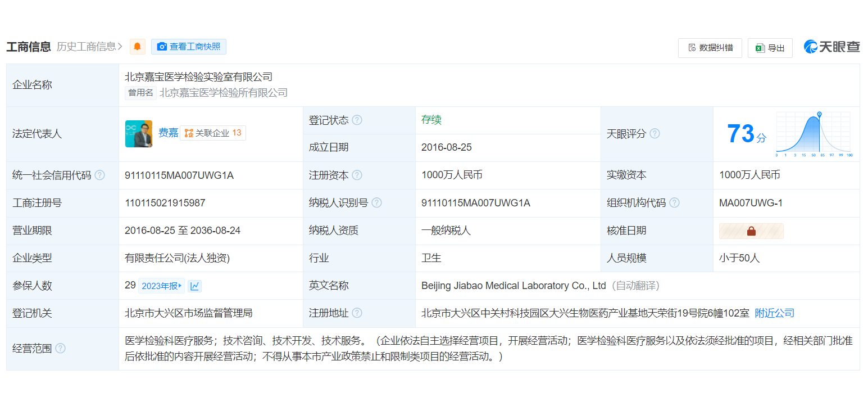This screenshot has width=868, height=397.
Task: Click the staff size 小于50人
Action: 739,258
